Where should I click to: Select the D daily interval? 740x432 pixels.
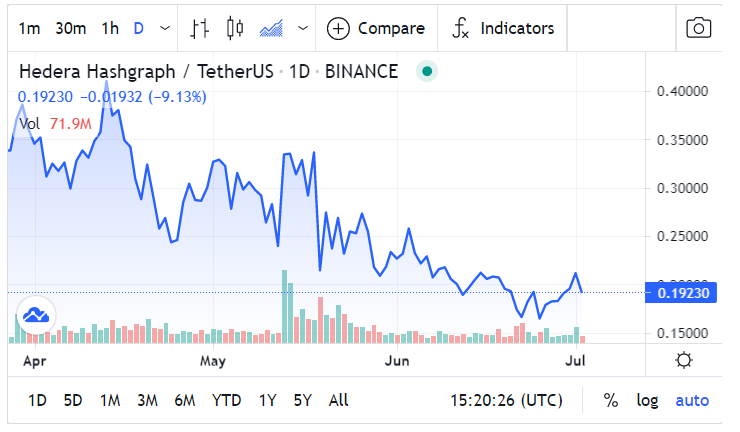139,28
